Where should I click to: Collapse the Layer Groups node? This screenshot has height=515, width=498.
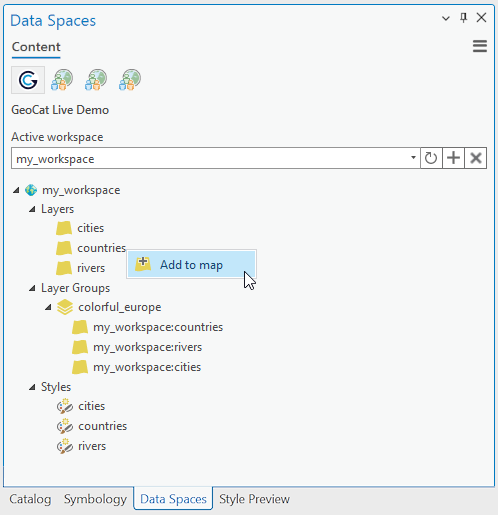click(32, 288)
